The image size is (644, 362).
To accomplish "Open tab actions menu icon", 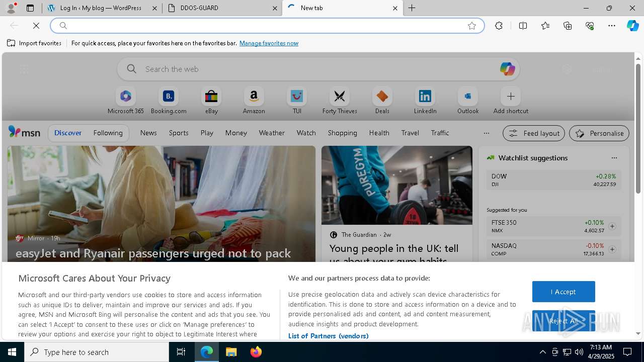I will [x=30, y=8].
